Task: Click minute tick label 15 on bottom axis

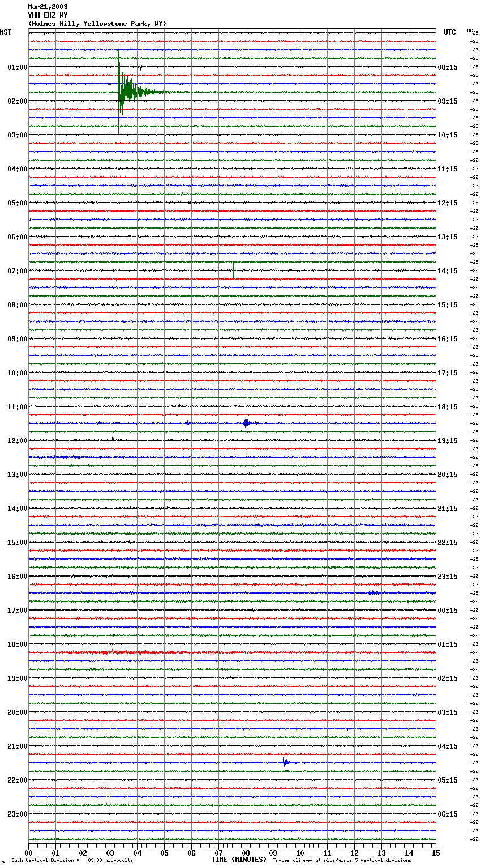Action: click(x=436, y=853)
